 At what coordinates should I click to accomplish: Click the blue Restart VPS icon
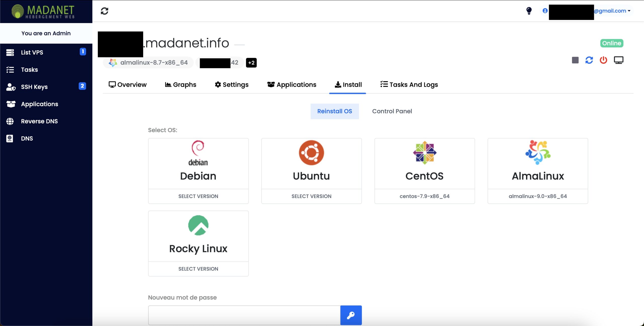click(589, 60)
